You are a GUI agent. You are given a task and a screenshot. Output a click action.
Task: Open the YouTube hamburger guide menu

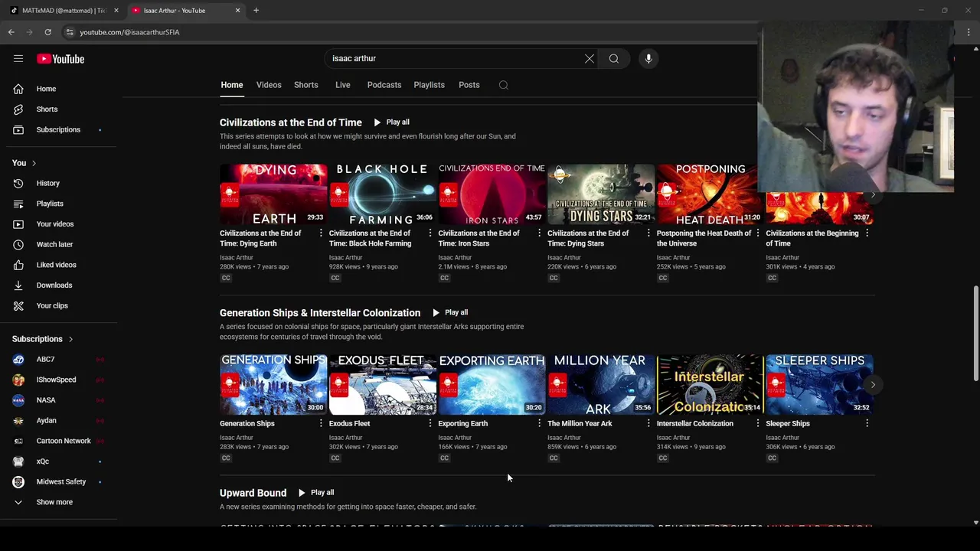click(18, 58)
